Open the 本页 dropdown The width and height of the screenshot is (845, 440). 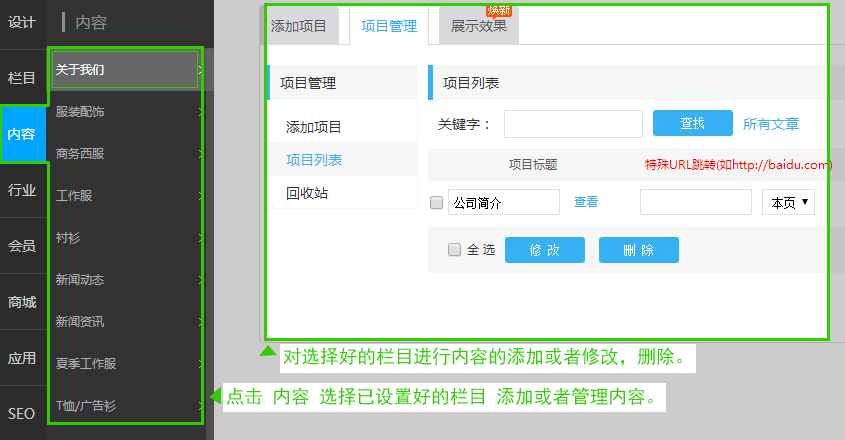coord(789,202)
